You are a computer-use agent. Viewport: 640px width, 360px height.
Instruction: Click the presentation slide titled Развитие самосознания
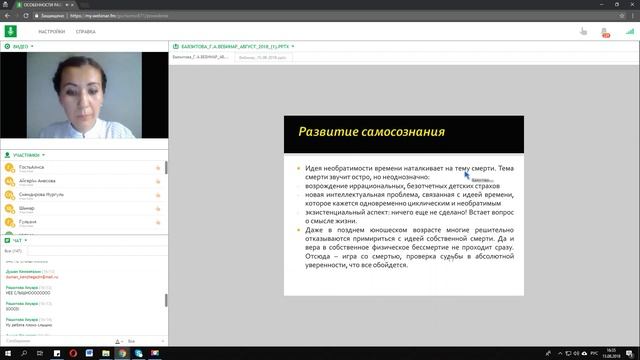pos(404,205)
